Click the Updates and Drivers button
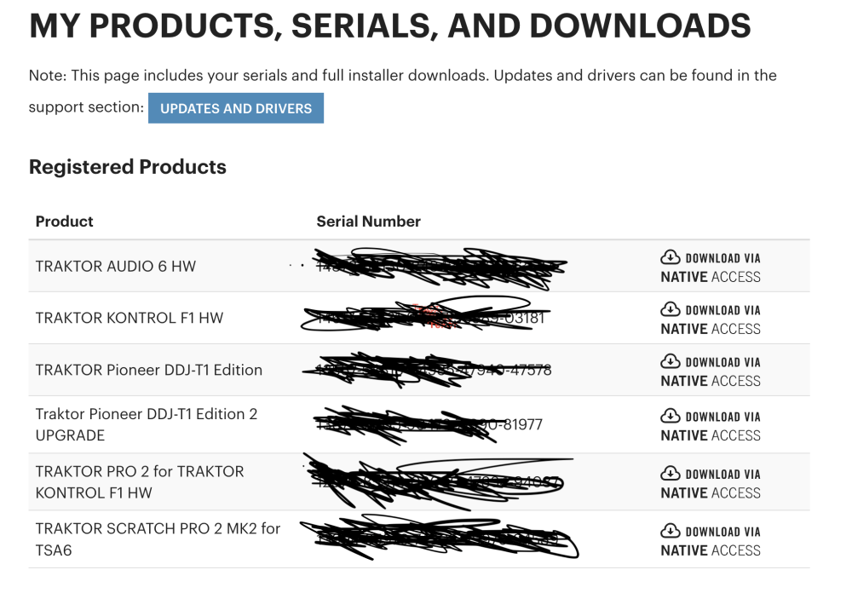Screen dimensions: 852x616 tap(236, 108)
